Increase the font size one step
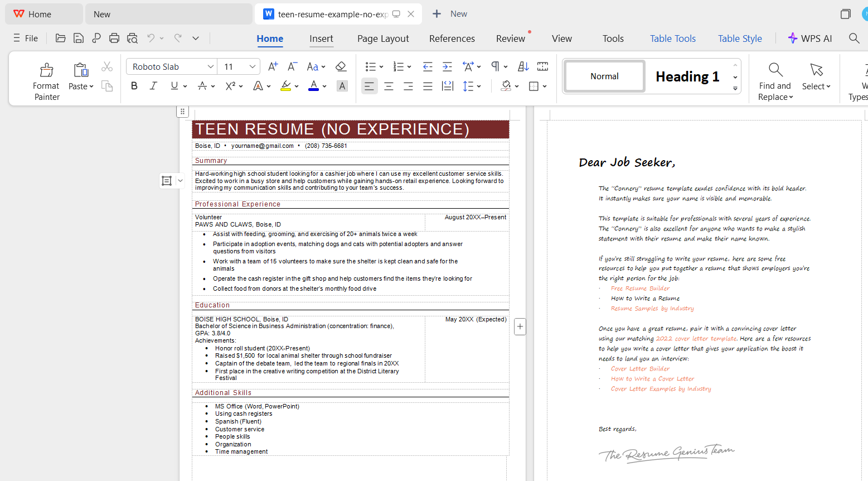Image resolution: width=868 pixels, height=481 pixels. coord(272,66)
